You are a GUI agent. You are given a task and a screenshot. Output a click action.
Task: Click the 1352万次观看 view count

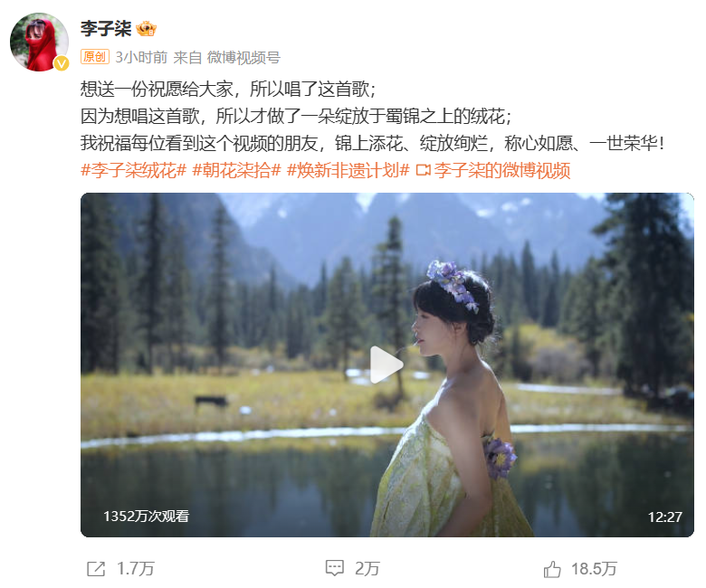147,516
